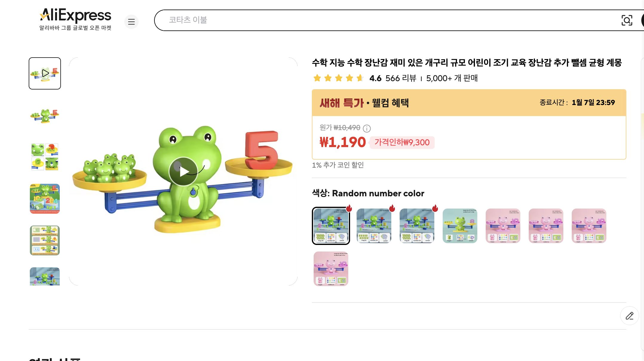The height and width of the screenshot is (361, 644).
Task: Click the info icon beside the original price
Action: click(x=367, y=129)
